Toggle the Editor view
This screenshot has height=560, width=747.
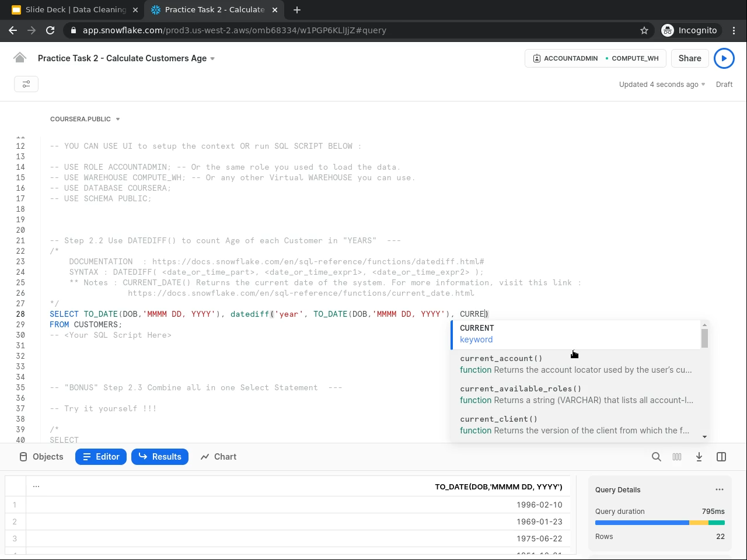101,457
